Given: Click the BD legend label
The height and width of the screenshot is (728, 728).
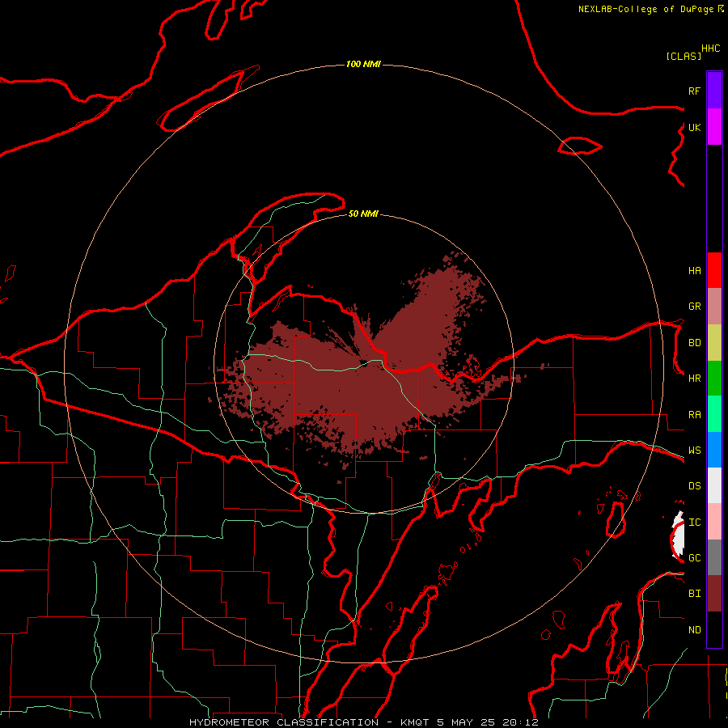Looking at the screenshot, I should [694, 343].
